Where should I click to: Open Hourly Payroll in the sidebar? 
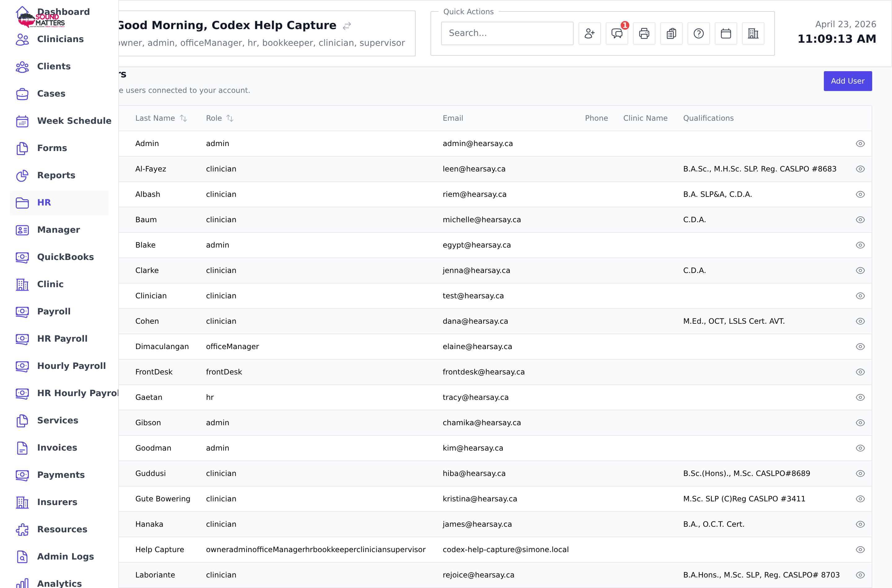(71, 366)
